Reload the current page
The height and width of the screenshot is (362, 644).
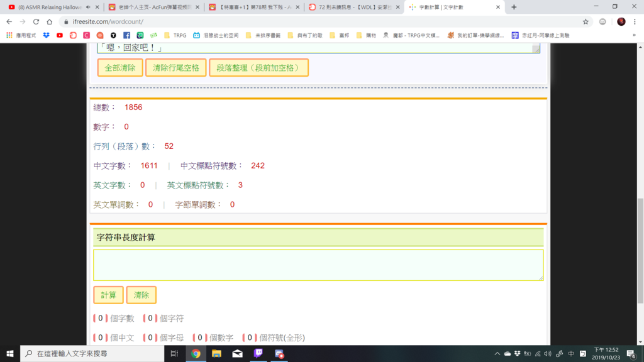[x=36, y=22]
